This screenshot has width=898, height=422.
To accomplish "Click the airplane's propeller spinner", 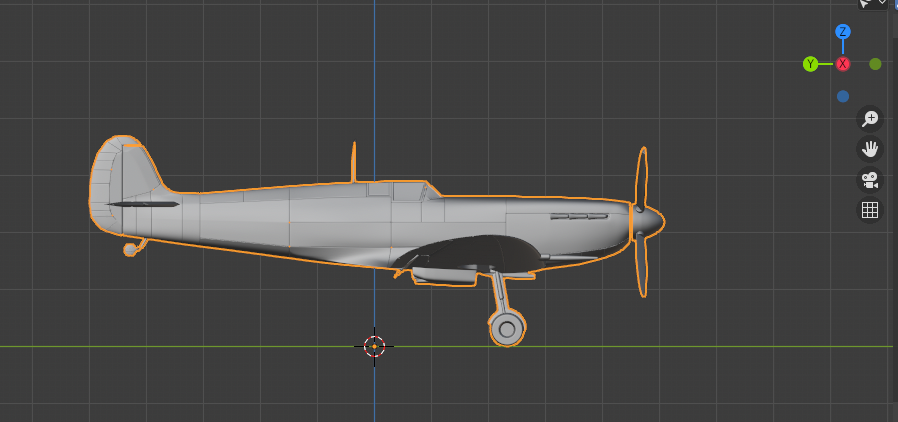I will (x=648, y=221).
